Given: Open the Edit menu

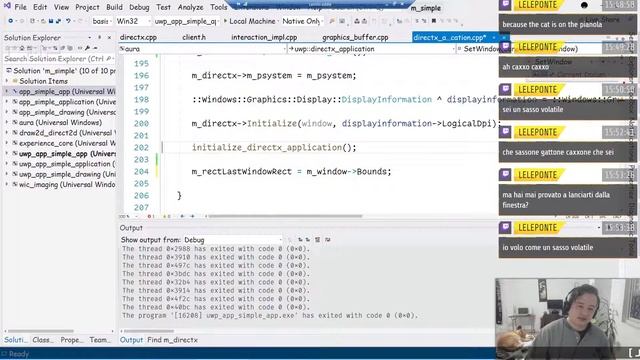Looking at the screenshot, I should [40, 7].
